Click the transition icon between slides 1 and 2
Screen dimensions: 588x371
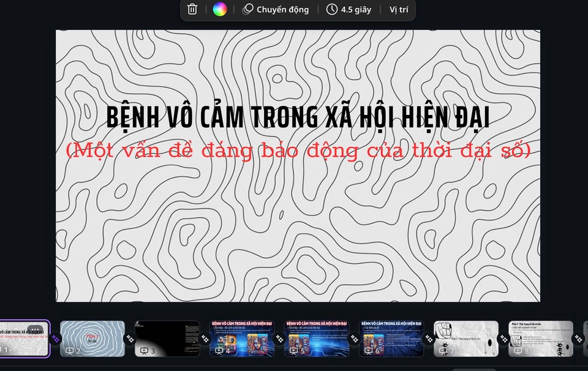coord(55,339)
